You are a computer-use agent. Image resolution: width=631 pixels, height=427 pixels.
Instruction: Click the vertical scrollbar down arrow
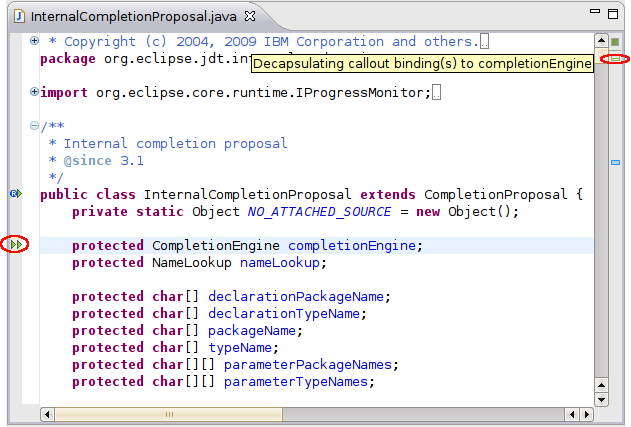point(601,399)
